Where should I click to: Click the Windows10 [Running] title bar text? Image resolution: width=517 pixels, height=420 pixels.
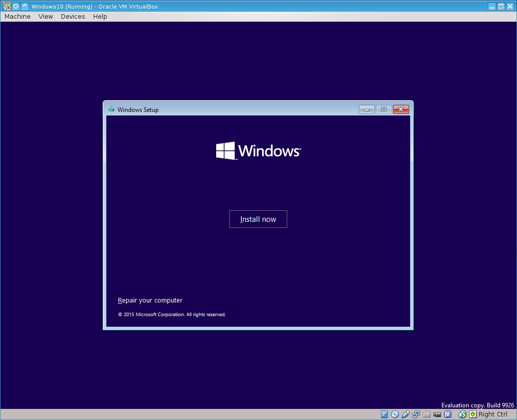click(95, 6)
